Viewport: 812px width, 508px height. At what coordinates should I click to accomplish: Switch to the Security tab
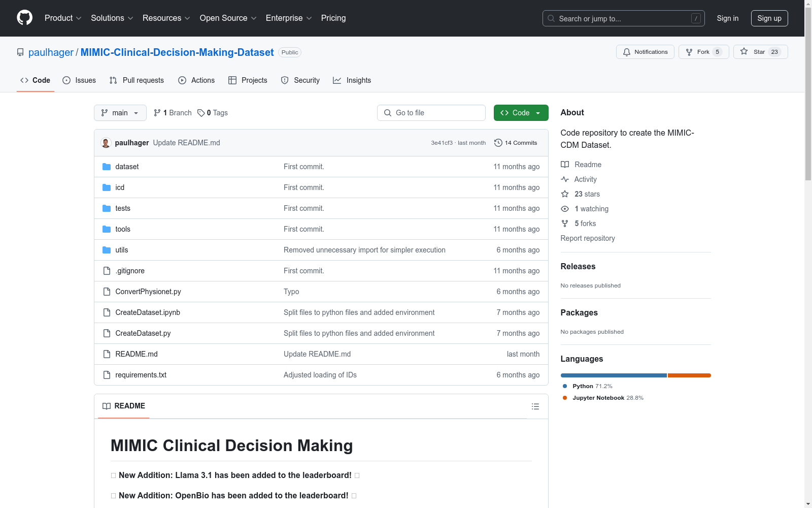tap(300, 80)
